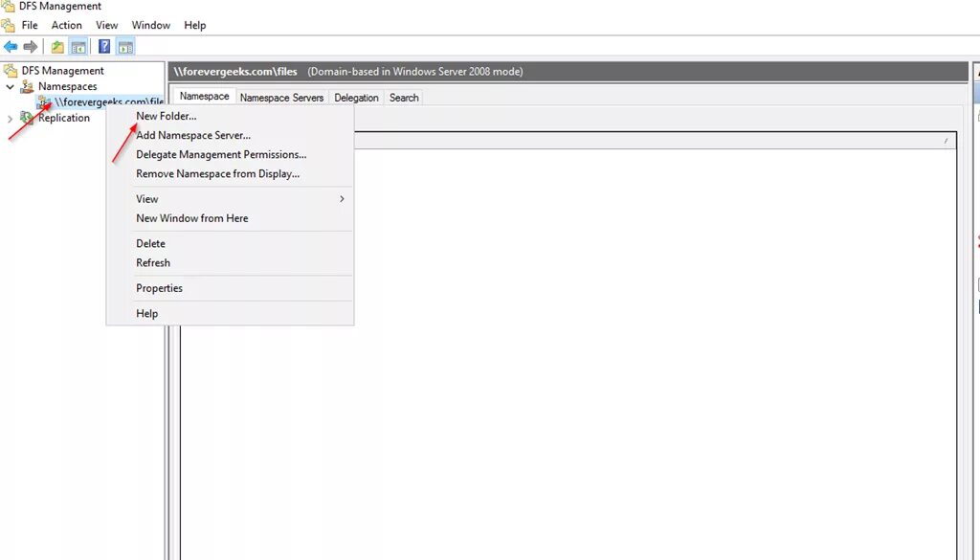The width and height of the screenshot is (980, 560).
Task: Open the View submenu arrow
Action: [x=342, y=199]
